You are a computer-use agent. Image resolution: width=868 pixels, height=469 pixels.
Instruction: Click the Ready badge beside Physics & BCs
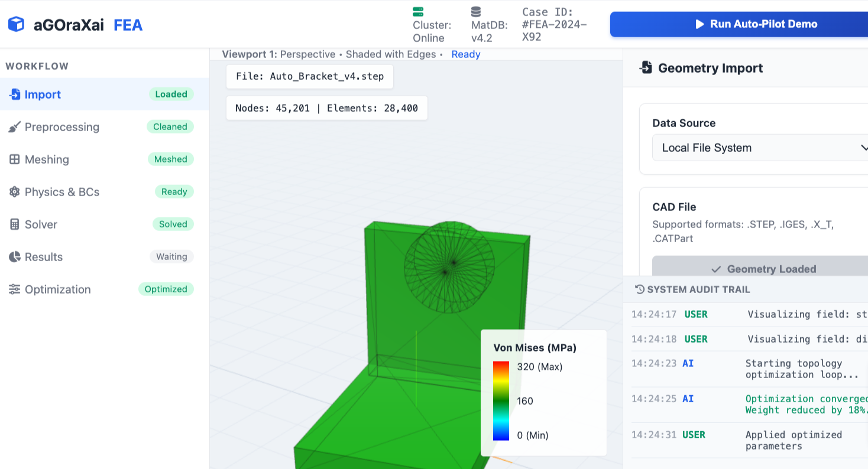tap(174, 192)
